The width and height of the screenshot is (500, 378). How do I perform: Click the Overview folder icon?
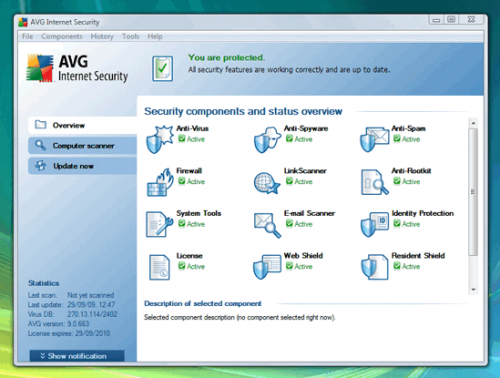[41, 124]
